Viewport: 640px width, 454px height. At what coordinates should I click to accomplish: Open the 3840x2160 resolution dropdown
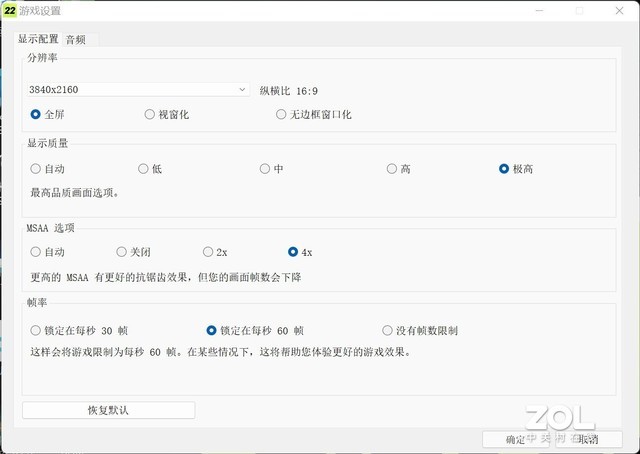coord(138,89)
